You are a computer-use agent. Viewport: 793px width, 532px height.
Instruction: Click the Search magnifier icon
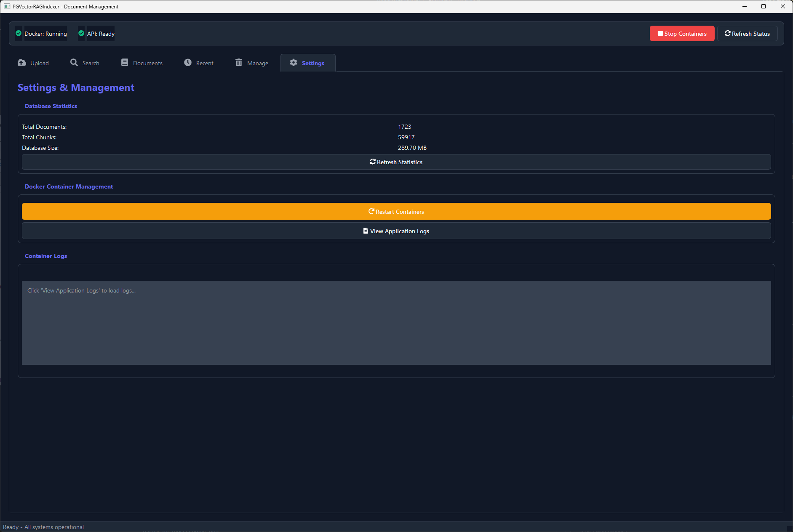click(73, 62)
